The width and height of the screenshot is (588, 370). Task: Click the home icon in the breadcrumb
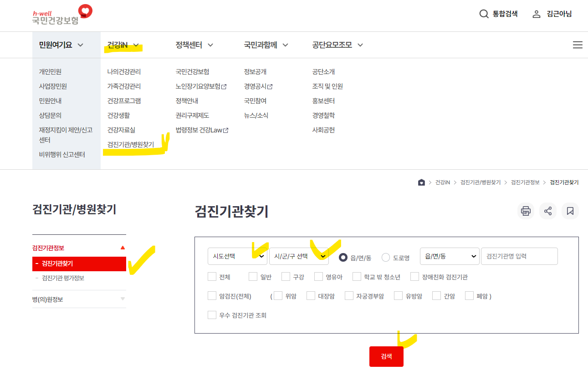[421, 182]
